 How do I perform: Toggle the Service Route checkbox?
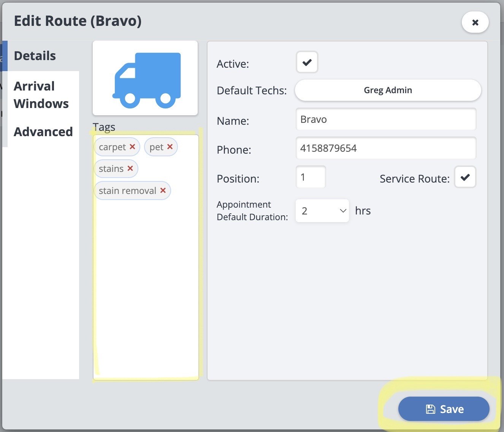tap(465, 177)
